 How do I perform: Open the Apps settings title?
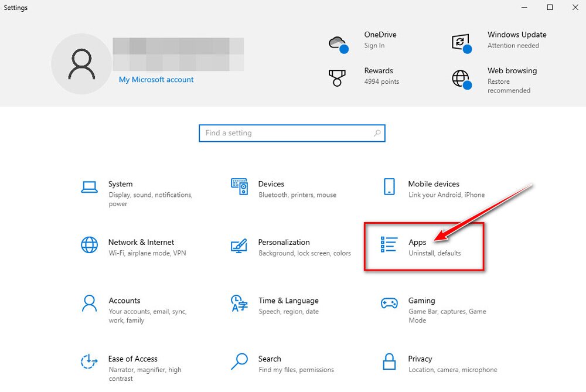tap(417, 243)
